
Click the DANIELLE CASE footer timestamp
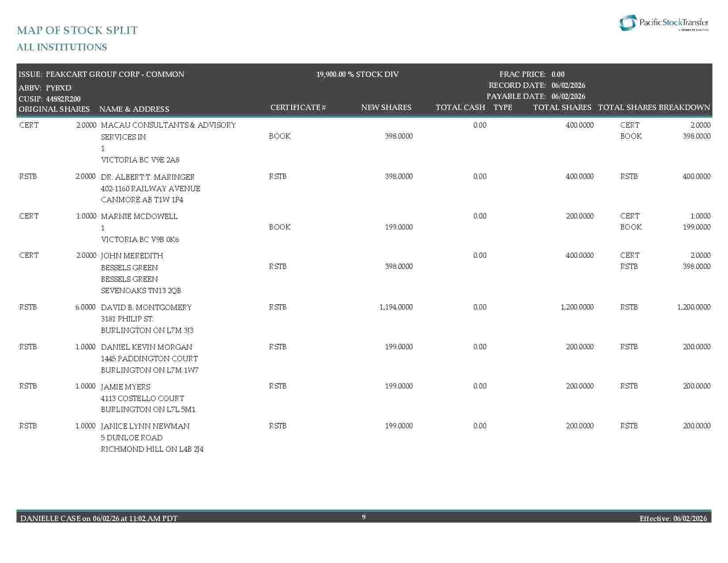pos(99,518)
